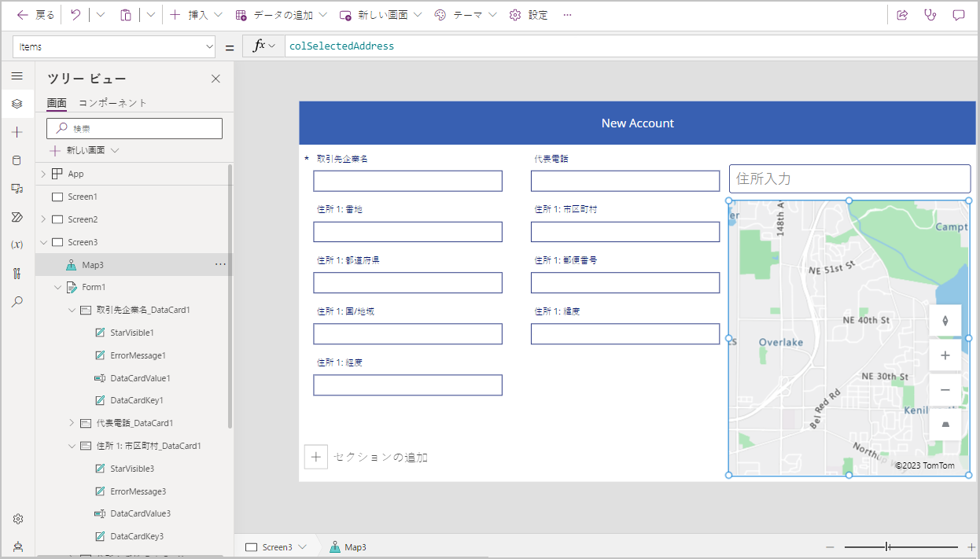Click the zoom in plus at bottom
980x559 pixels.
coord(971,547)
